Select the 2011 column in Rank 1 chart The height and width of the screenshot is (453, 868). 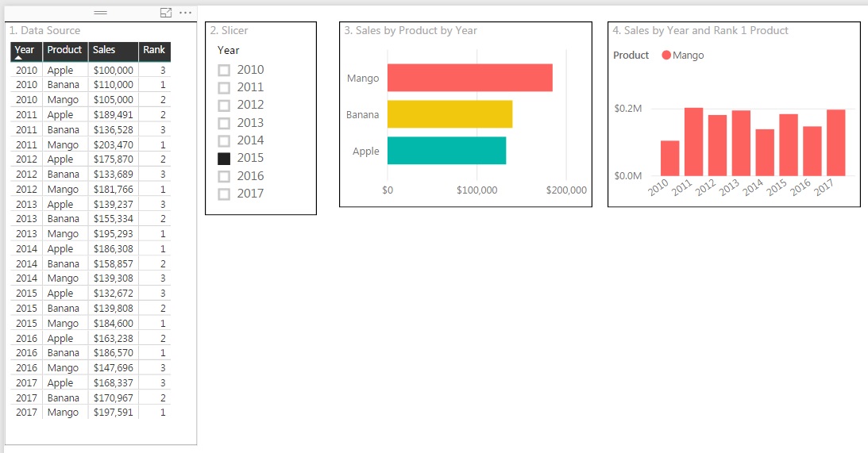[693, 141]
